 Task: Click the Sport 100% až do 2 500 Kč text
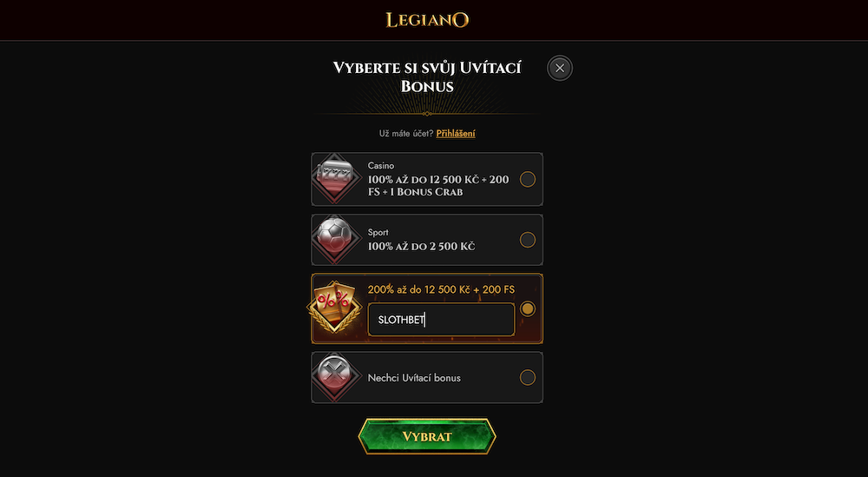(421, 247)
